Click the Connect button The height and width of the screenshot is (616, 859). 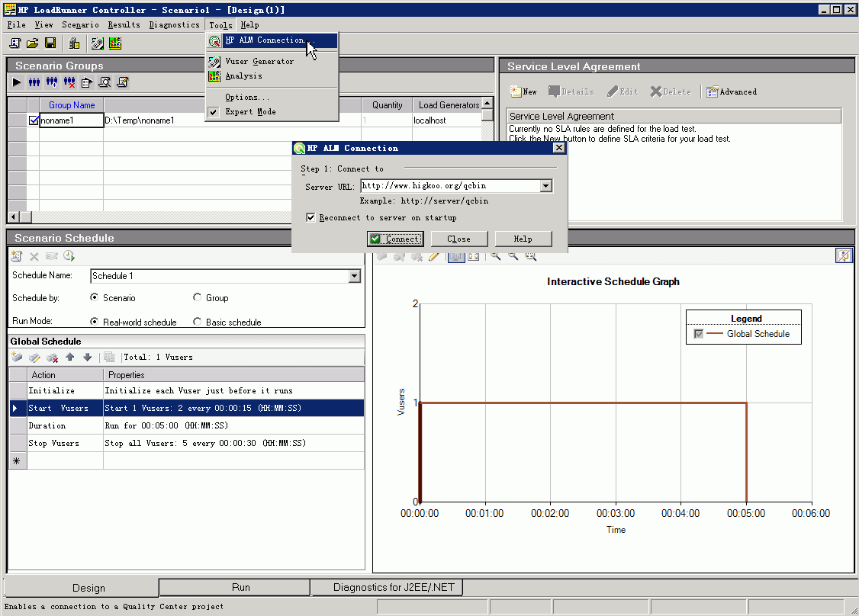click(395, 239)
